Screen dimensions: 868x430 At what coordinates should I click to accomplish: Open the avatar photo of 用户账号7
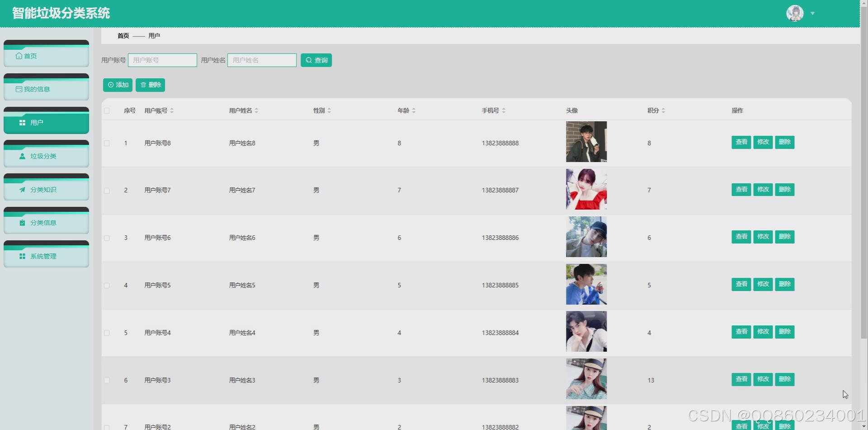coord(586,189)
